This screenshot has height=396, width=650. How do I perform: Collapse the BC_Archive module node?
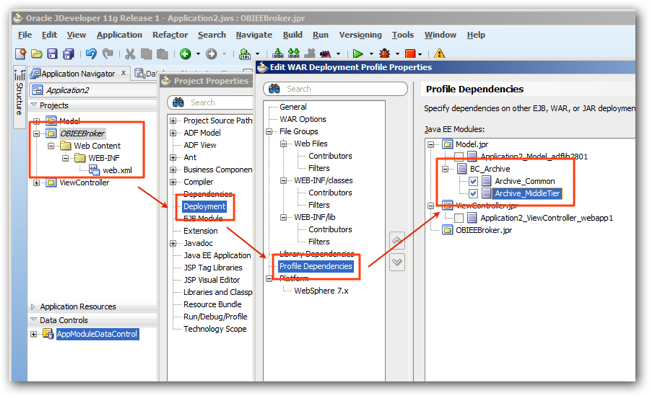click(x=445, y=169)
